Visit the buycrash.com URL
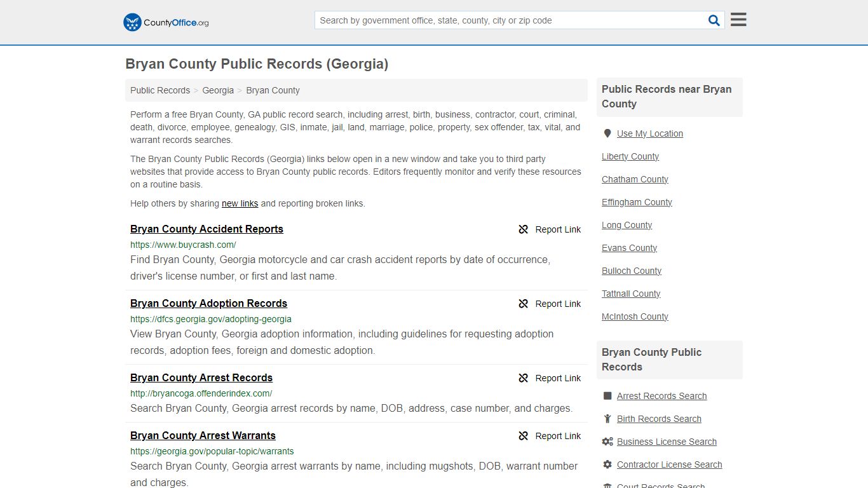868x488 pixels. [x=183, y=245]
